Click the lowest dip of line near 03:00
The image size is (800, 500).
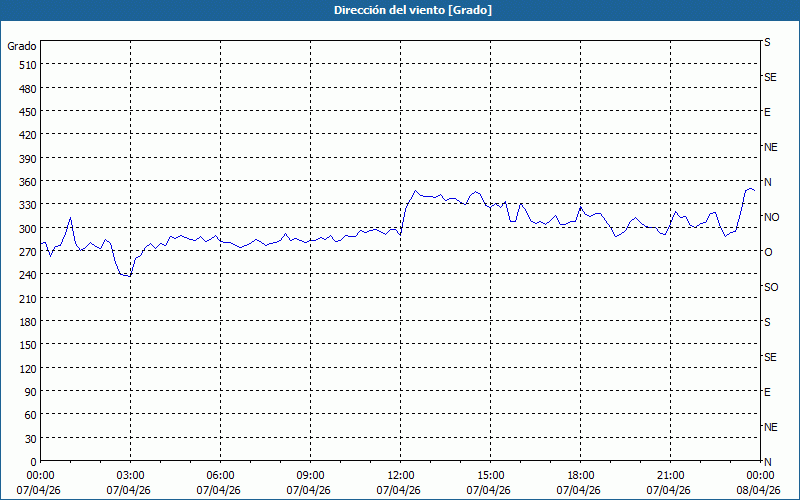[130, 276]
